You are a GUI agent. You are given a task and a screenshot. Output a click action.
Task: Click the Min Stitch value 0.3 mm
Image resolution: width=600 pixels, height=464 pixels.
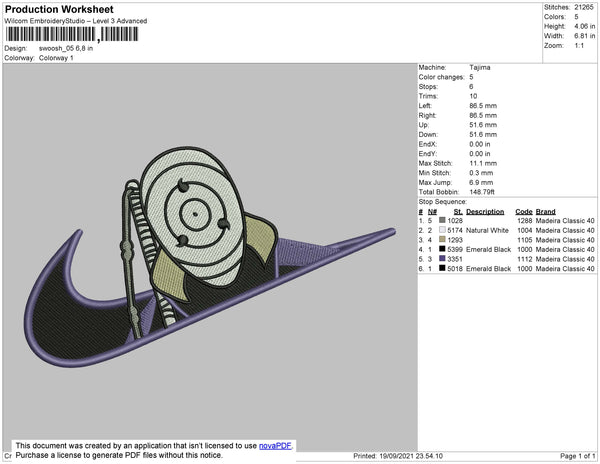tap(481, 173)
